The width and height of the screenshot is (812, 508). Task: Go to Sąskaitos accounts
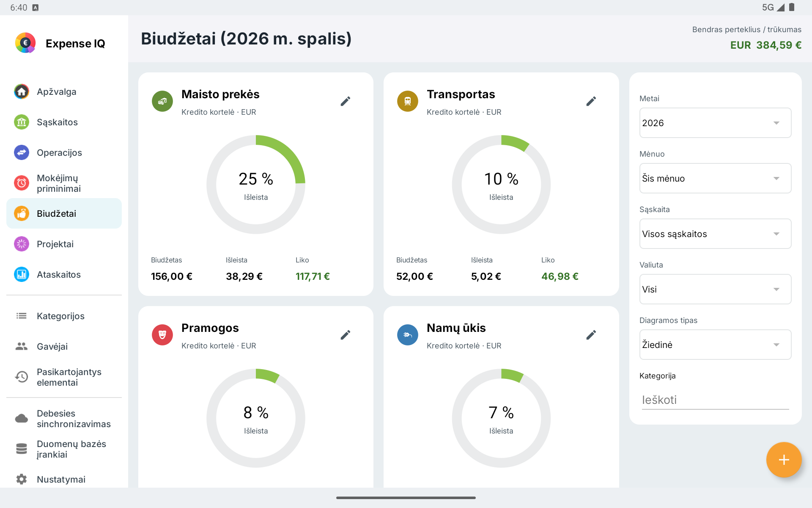64,122
